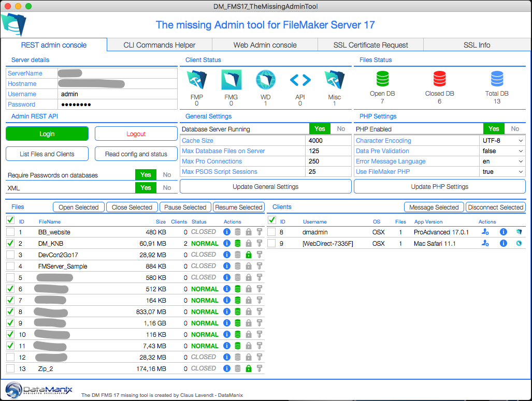The image size is (532, 401).
Task: Click the blue Total DB database icon
Action: pos(497,79)
